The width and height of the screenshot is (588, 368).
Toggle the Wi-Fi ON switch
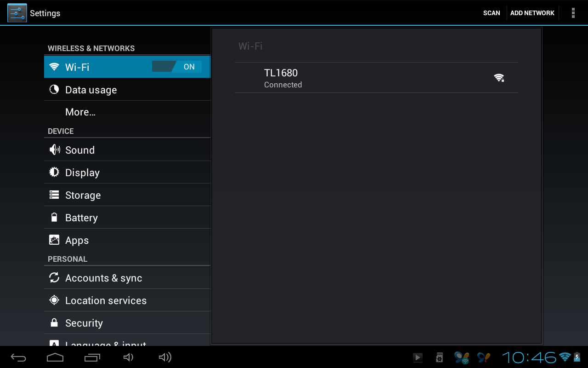pyautogui.click(x=177, y=67)
